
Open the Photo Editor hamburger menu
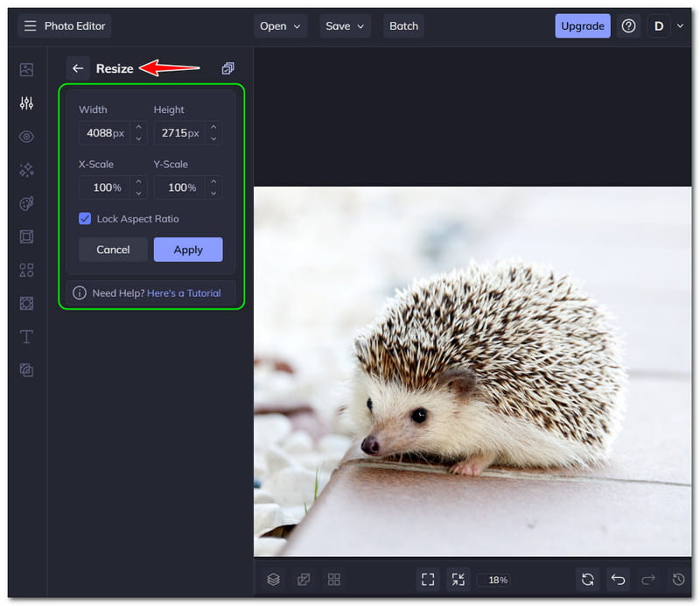coord(31,26)
